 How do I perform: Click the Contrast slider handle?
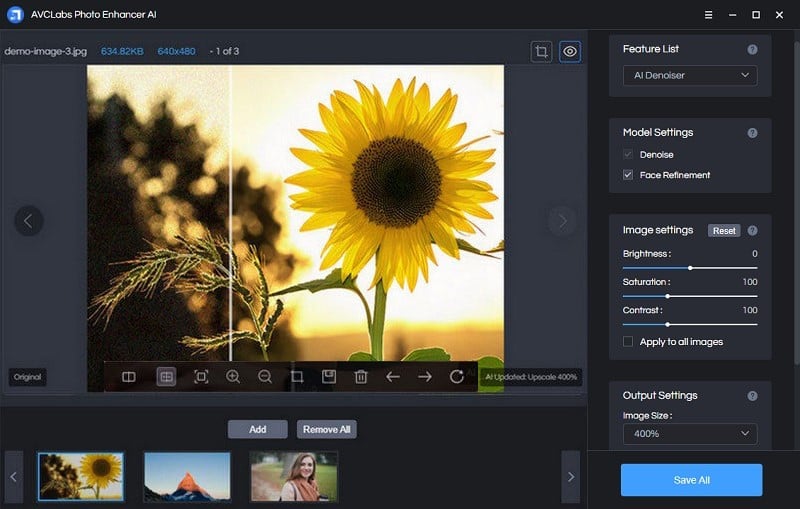(667, 324)
